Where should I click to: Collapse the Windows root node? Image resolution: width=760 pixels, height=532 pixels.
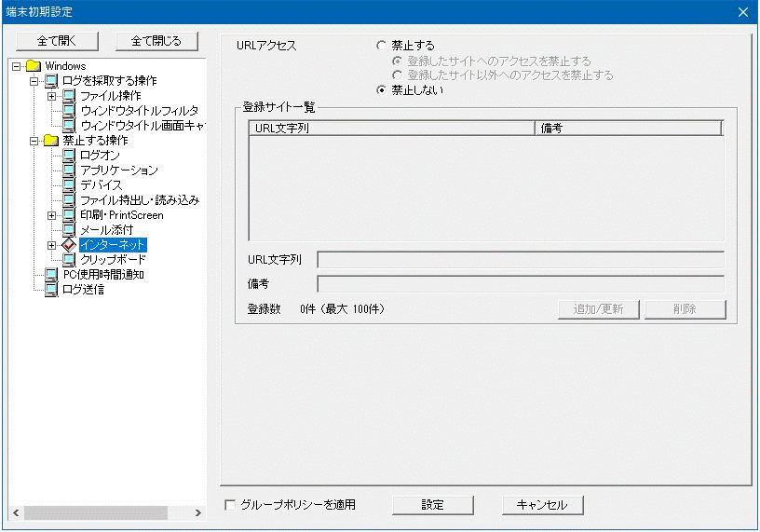17,66
